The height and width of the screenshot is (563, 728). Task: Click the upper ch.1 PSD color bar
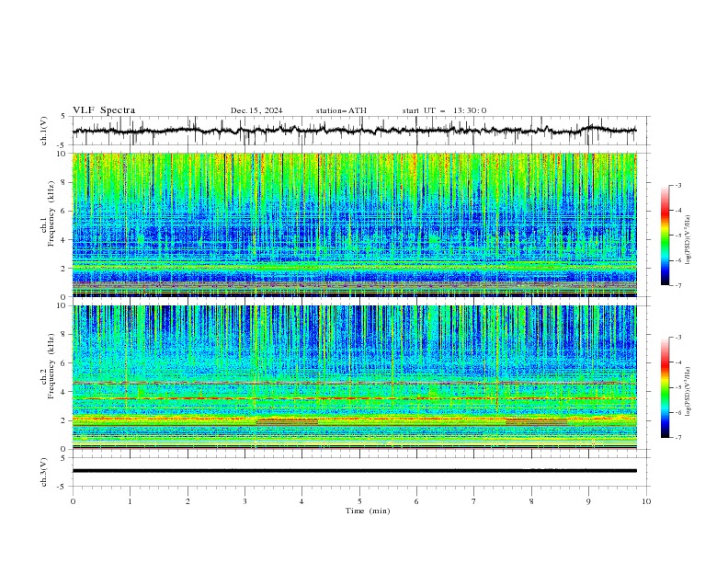coord(665,236)
